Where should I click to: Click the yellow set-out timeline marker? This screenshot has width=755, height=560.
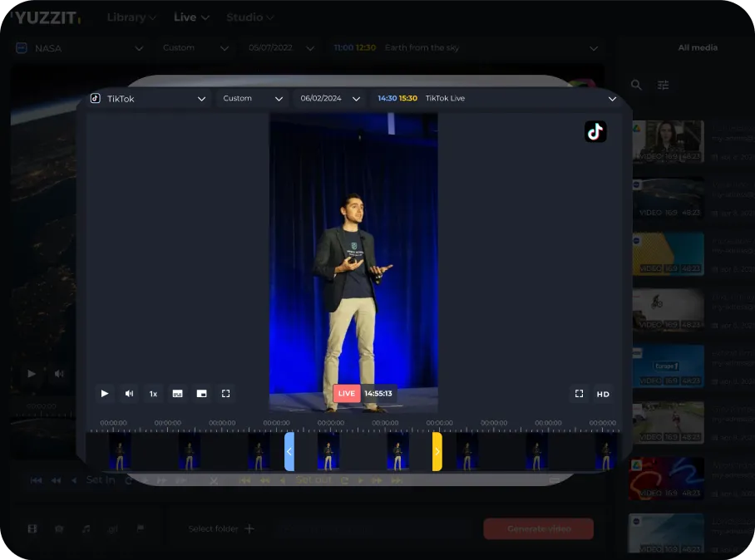pyautogui.click(x=437, y=451)
